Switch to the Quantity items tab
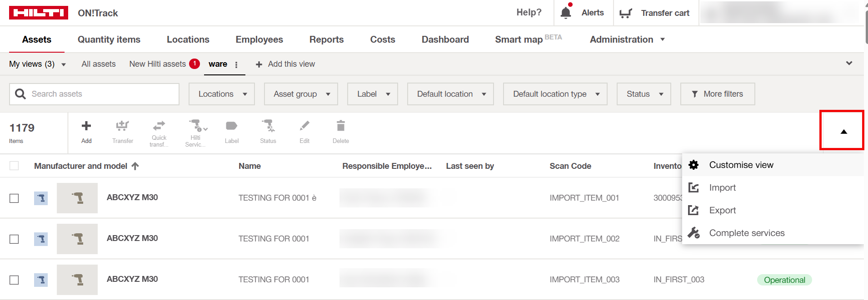The height and width of the screenshot is (300, 868). coord(109,39)
